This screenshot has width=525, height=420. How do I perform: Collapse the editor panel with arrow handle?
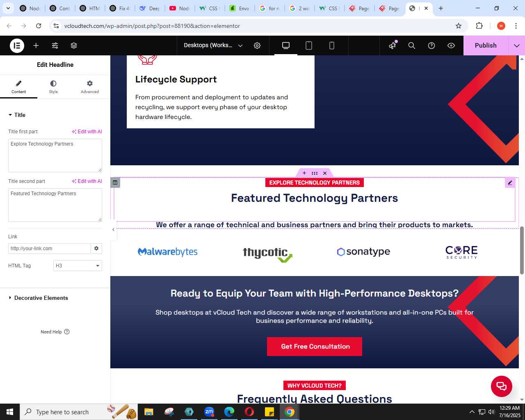click(113, 230)
